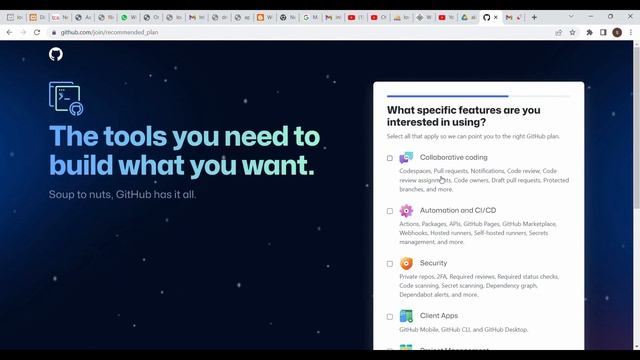Click 'Soup to nuts, GitHub has it all.' text
The image size is (640, 360).
122,194
